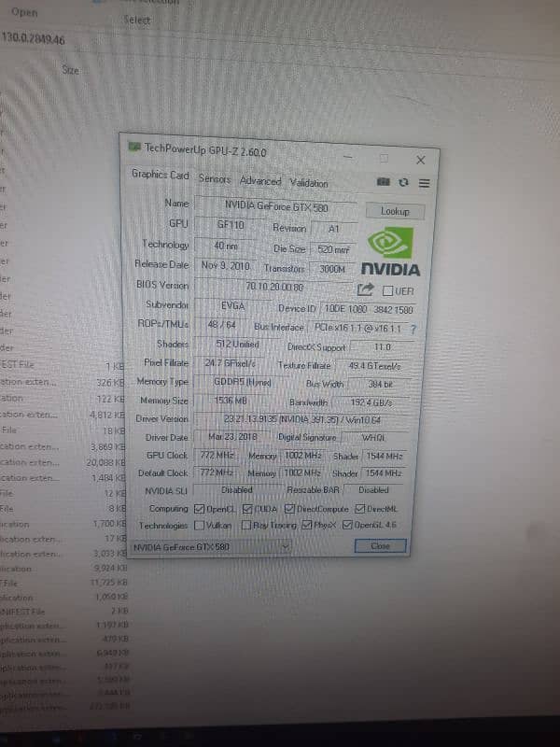
Task: Open the Sensors tab
Action: click(215, 178)
